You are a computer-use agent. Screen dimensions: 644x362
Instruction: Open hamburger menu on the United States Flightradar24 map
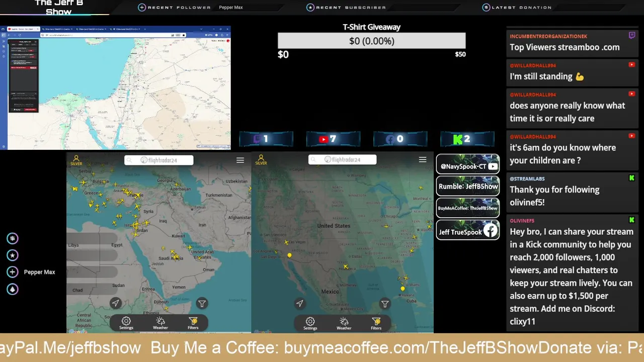423,159
